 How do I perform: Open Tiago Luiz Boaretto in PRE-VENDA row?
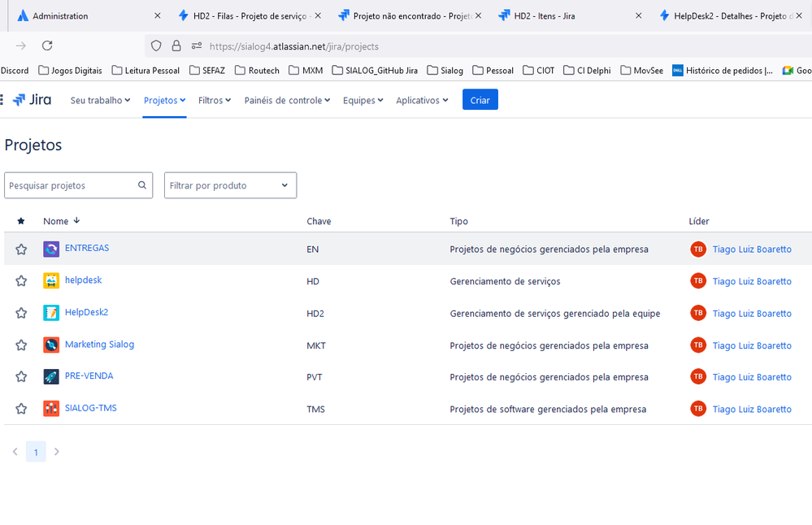tap(752, 377)
